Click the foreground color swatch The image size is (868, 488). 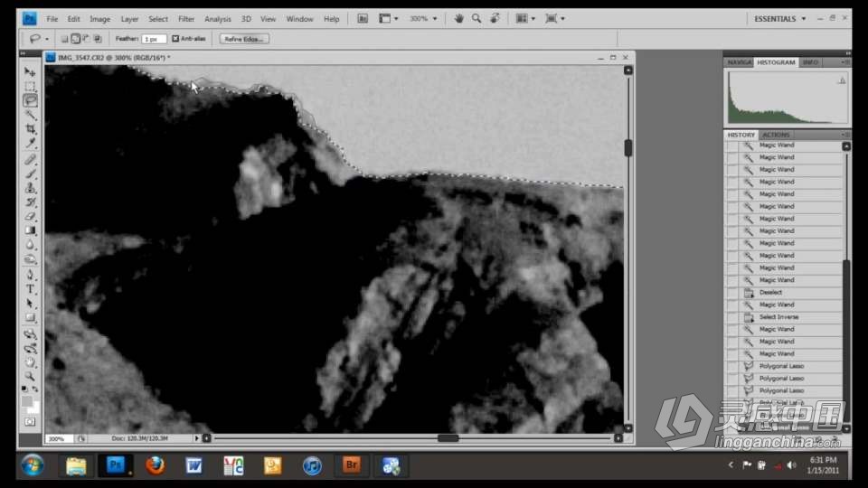pyautogui.click(x=27, y=399)
